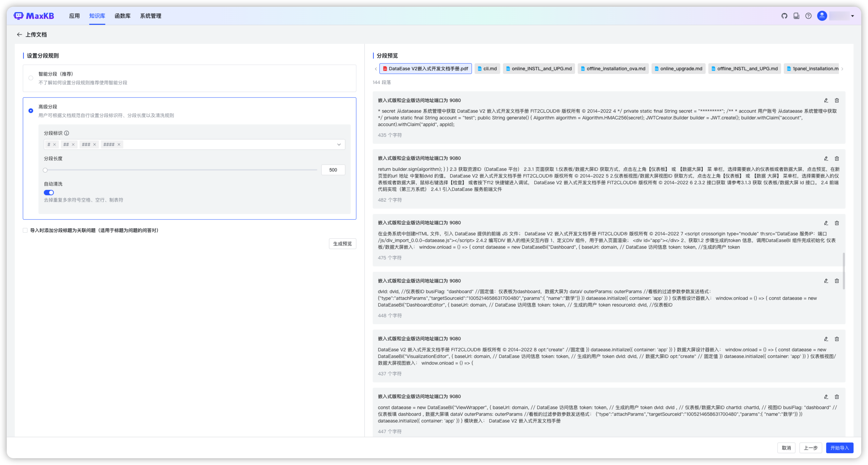Screen dimensions: 868x465
Task: Remove the #### tag from 分段标识
Action: point(119,145)
